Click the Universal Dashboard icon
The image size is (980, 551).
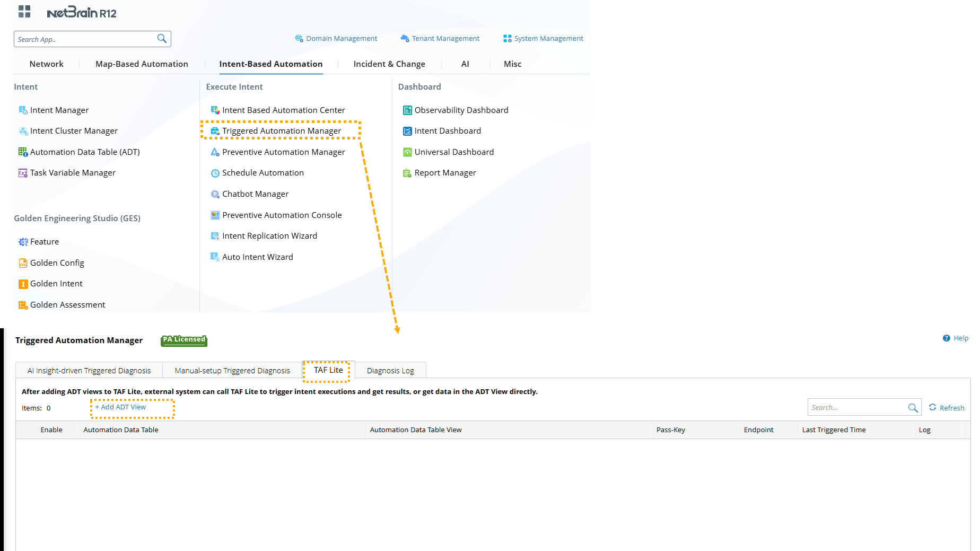coord(407,152)
